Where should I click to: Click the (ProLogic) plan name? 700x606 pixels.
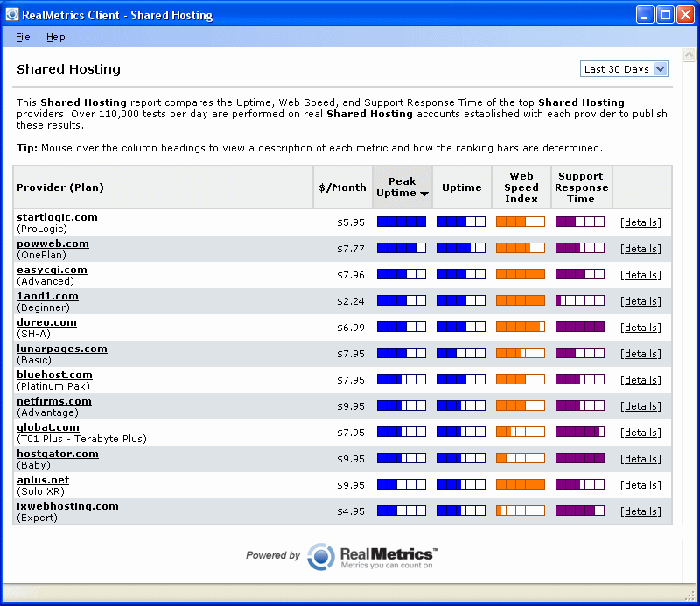[x=42, y=229]
